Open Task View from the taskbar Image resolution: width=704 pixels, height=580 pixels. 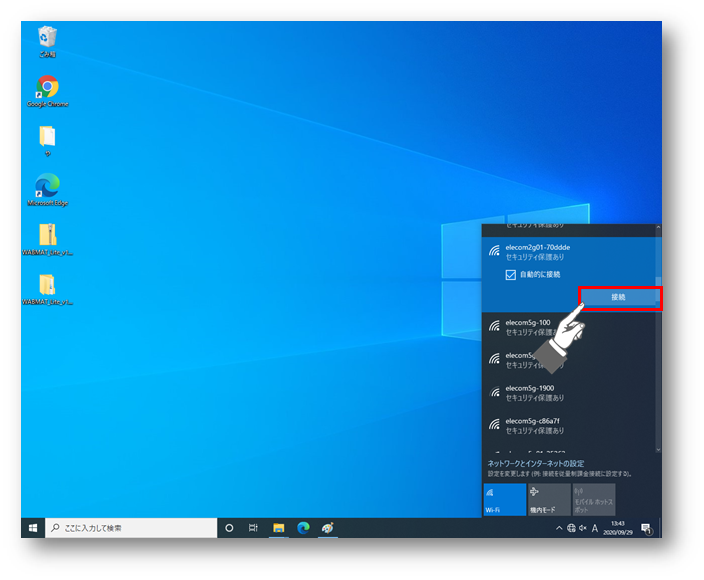[x=253, y=528]
